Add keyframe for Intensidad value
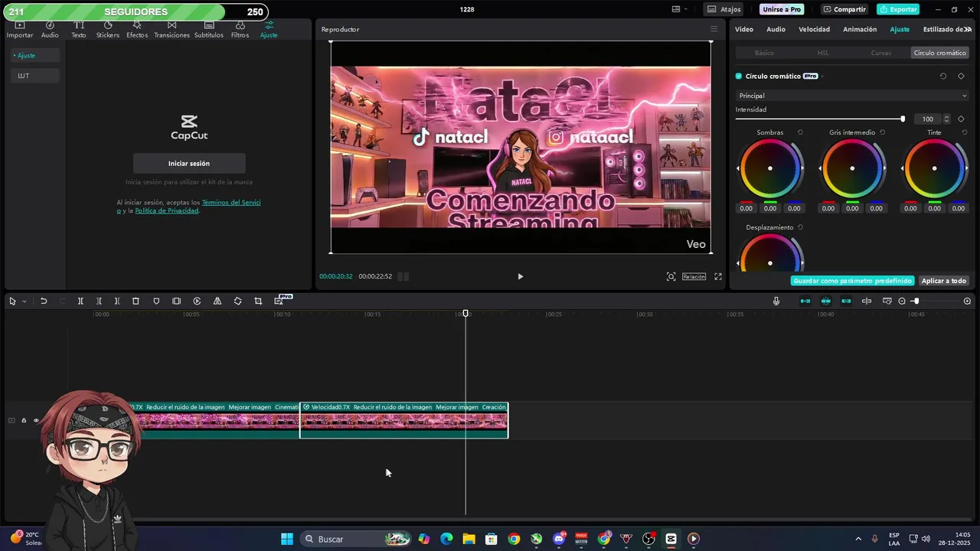The image size is (980, 551). tap(961, 119)
